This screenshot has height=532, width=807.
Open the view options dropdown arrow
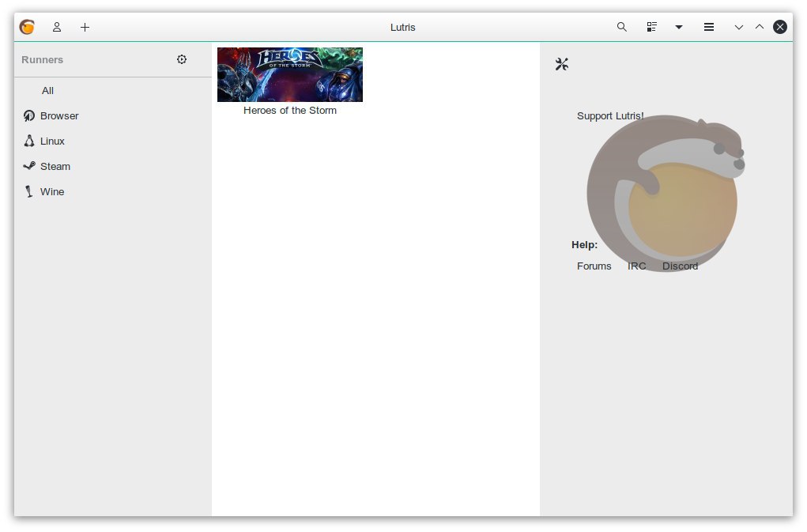pos(679,27)
